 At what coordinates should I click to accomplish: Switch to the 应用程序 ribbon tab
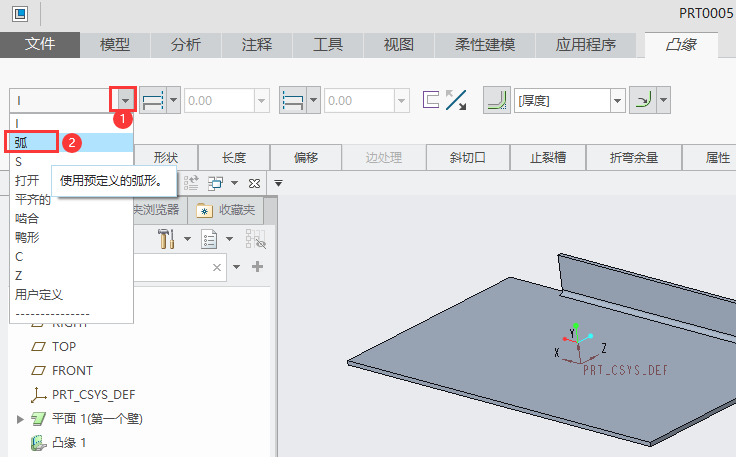click(x=585, y=45)
